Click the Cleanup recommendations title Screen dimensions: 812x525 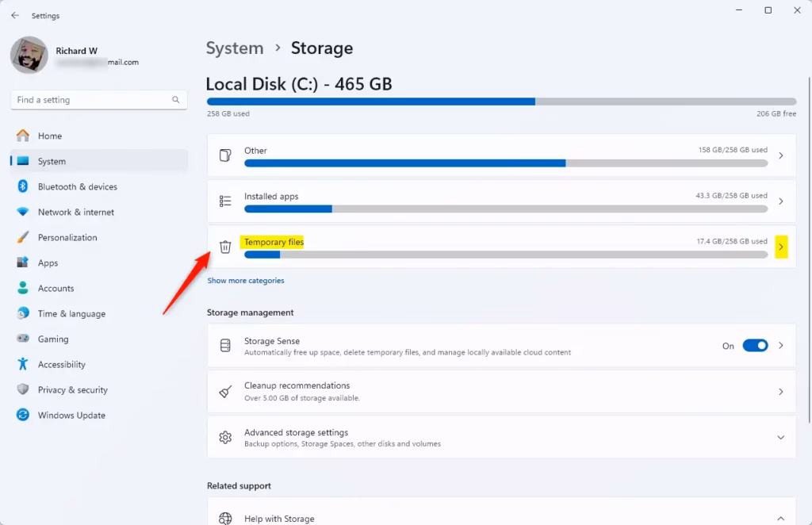[x=297, y=385]
